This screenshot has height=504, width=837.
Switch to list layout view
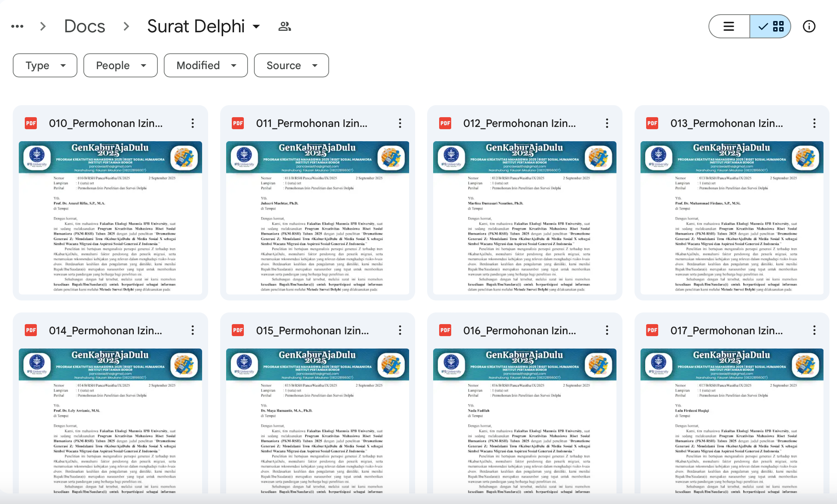729,26
